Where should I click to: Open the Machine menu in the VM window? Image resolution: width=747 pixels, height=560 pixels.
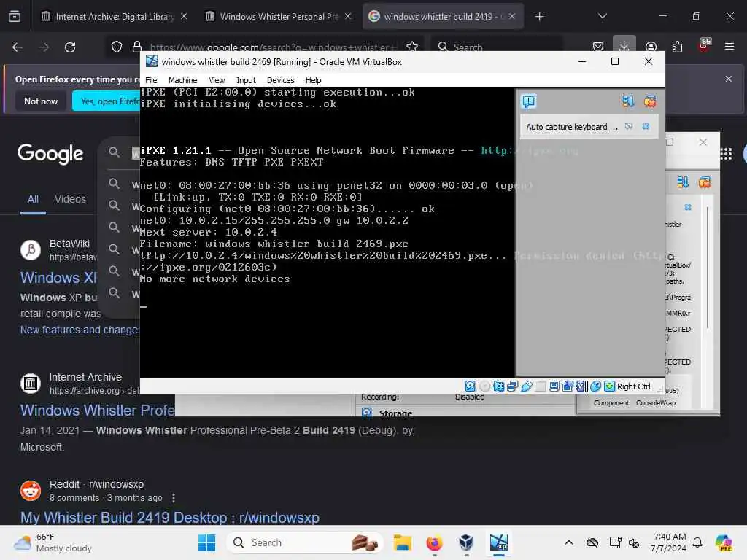point(182,80)
